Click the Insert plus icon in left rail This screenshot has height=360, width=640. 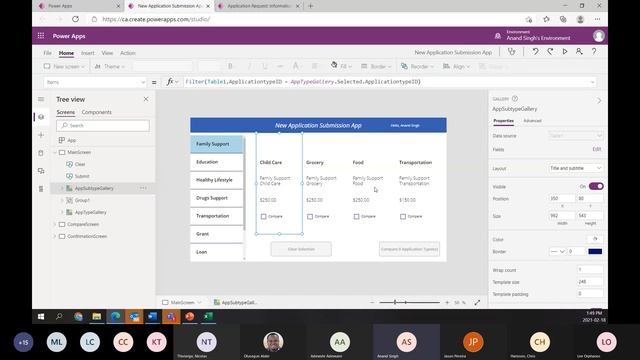[41, 135]
